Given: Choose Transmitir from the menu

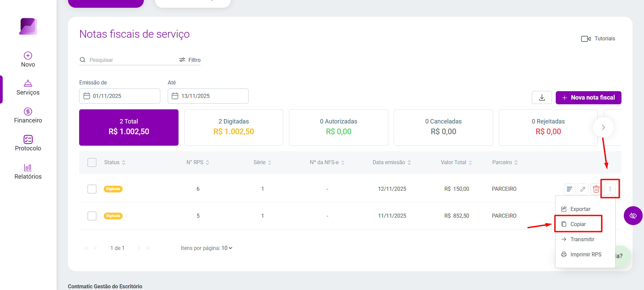Looking at the screenshot, I should click(x=578, y=239).
